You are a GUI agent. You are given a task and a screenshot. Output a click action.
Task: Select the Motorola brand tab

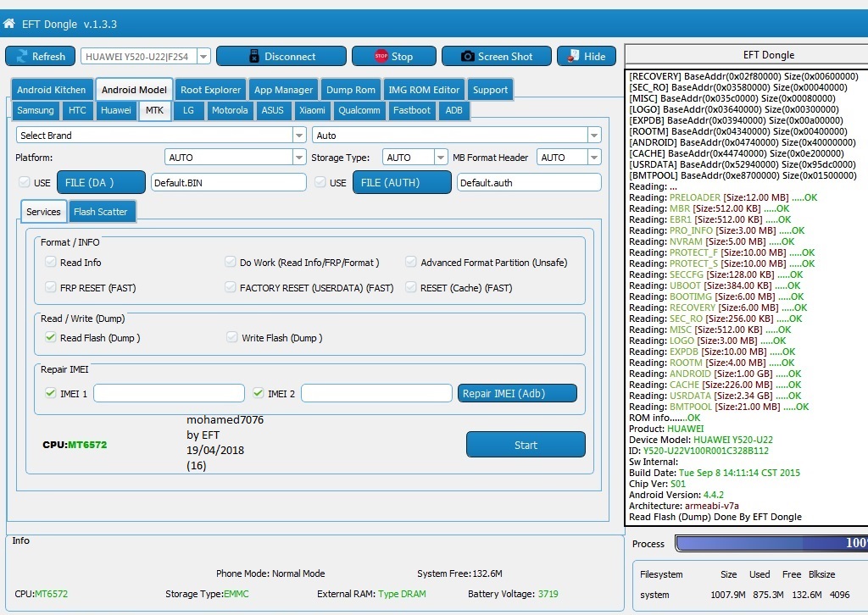coord(230,110)
